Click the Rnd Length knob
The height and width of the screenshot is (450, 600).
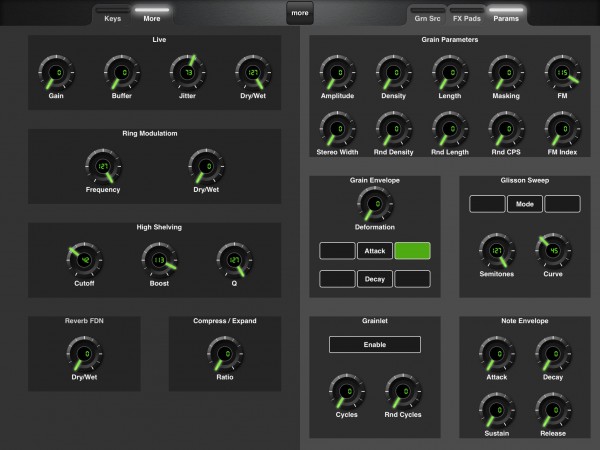pyautogui.click(x=450, y=129)
